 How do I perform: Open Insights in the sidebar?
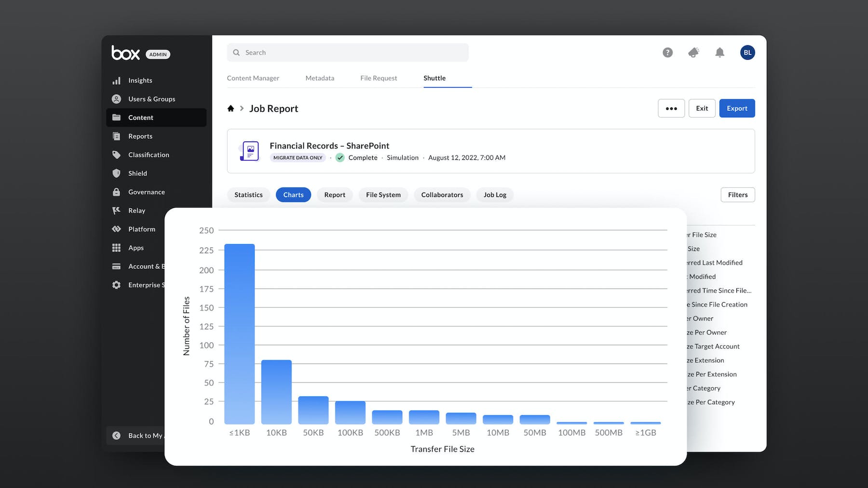[140, 80]
